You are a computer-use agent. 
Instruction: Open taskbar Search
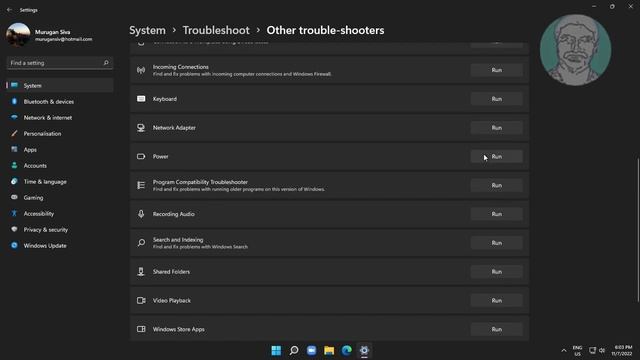(x=294, y=350)
